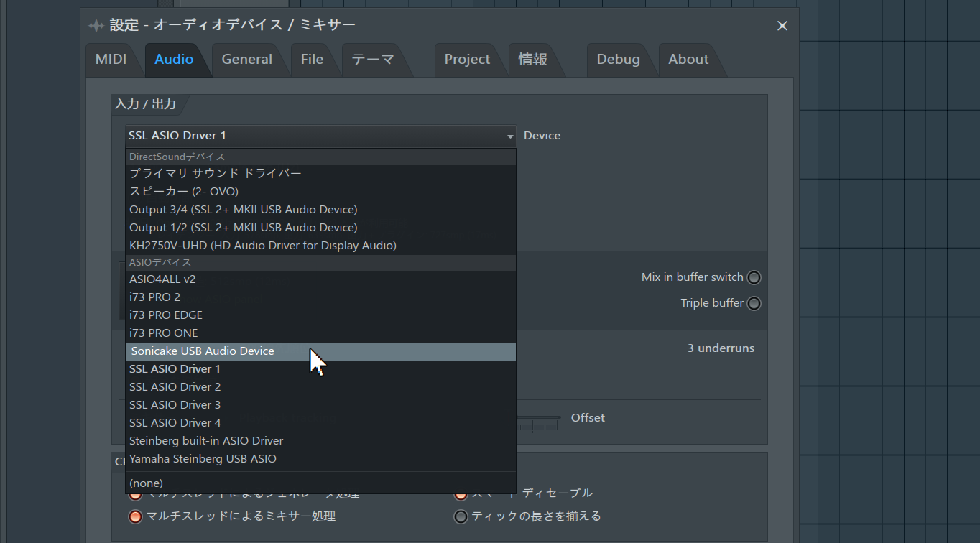Select SSL ASIO Driver 3
980x543 pixels.
(x=321, y=405)
